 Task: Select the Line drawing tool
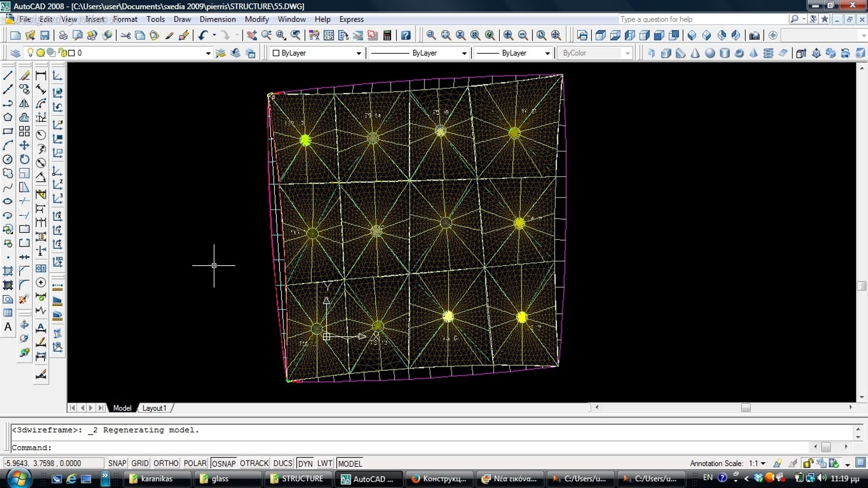pyautogui.click(x=8, y=76)
